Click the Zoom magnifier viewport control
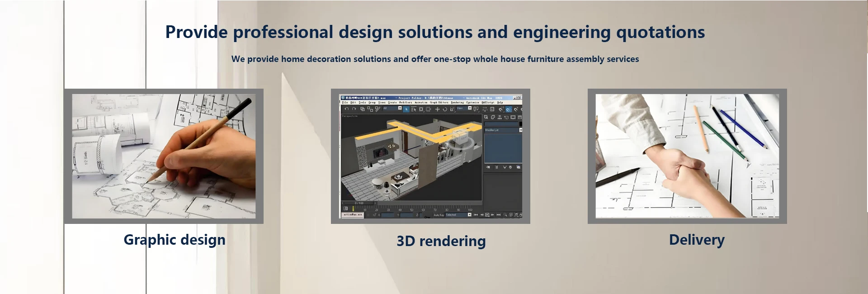 pos(505,215)
